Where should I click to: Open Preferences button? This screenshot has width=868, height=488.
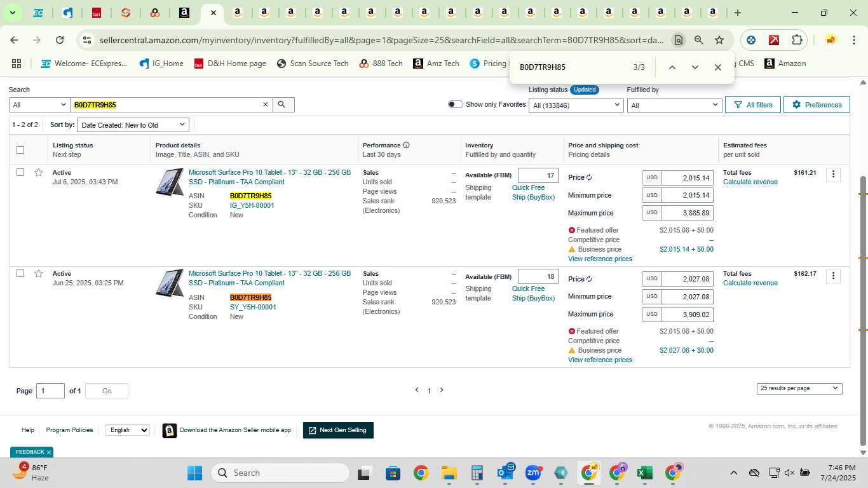(x=817, y=105)
